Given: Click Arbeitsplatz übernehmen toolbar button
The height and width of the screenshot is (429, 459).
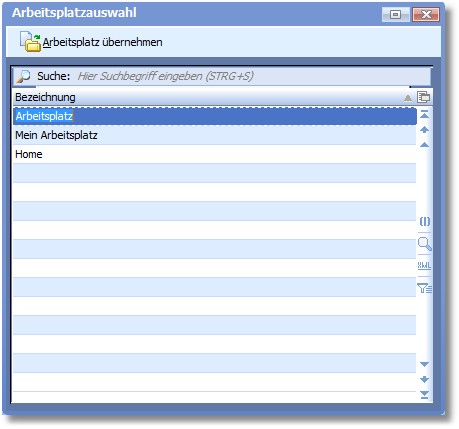Looking at the screenshot, I should pyautogui.click(x=91, y=42).
